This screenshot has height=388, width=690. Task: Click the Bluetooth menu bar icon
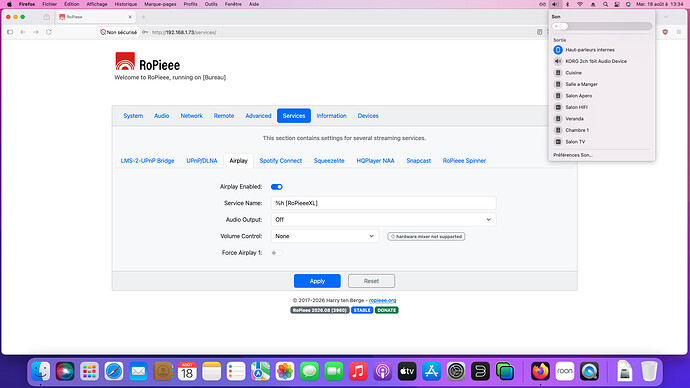pos(568,4)
